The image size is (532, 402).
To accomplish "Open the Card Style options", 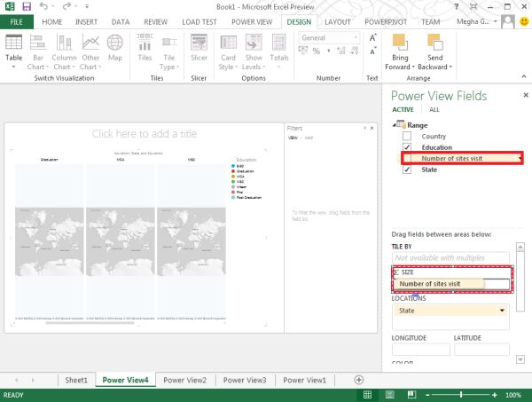I will point(228,52).
